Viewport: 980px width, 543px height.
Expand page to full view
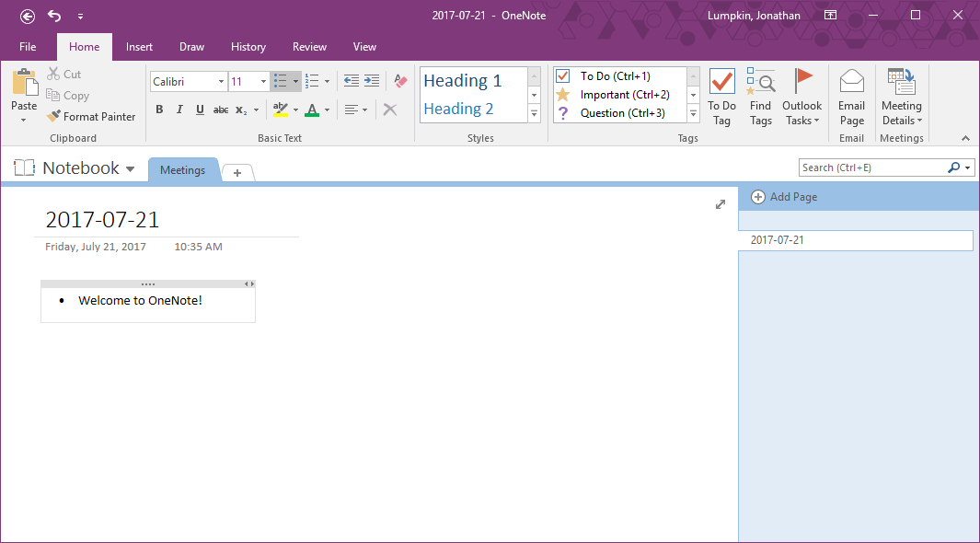click(x=721, y=204)
